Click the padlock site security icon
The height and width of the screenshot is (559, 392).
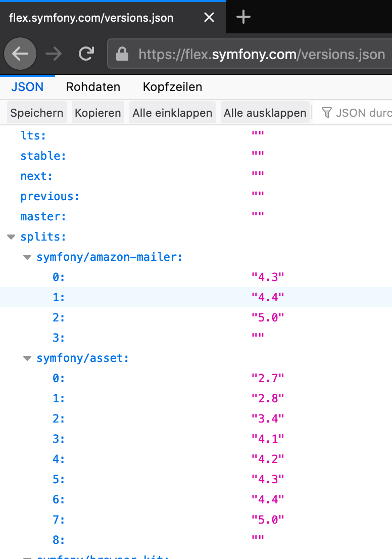tap(122, 54)
